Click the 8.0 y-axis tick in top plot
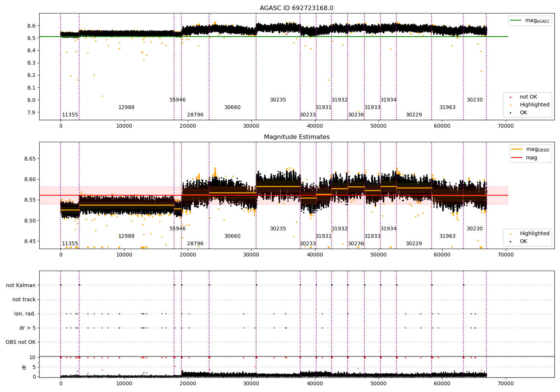 pos(31,100)
